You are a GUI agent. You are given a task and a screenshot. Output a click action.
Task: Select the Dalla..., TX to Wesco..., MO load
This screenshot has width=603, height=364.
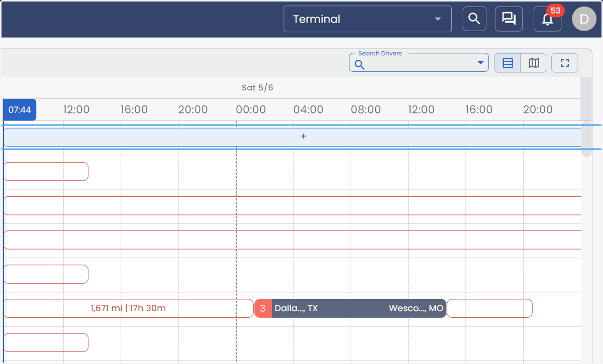coord(350,308)
